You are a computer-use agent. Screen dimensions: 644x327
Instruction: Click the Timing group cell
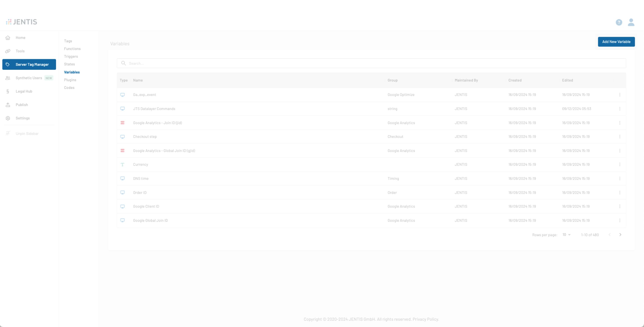point(393,178)
